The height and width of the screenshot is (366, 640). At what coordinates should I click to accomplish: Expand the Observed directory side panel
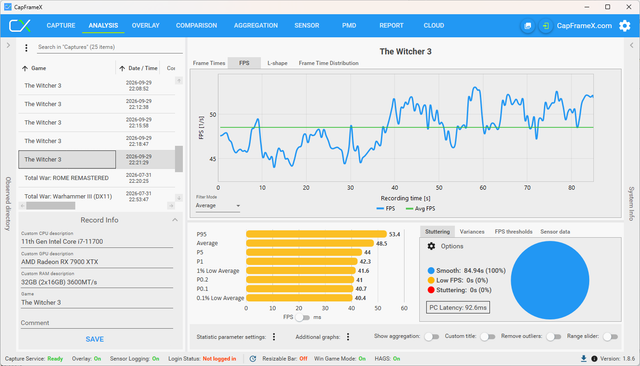click(x=8, y=45)
